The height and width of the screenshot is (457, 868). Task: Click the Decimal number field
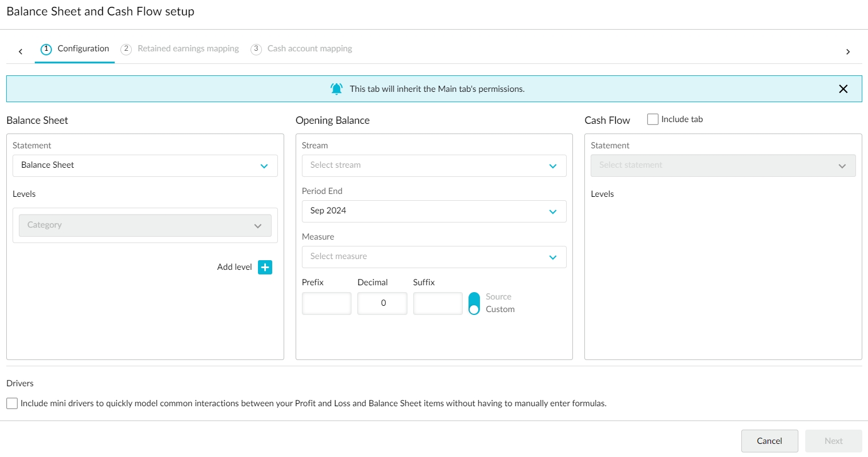tap(382, 304)
